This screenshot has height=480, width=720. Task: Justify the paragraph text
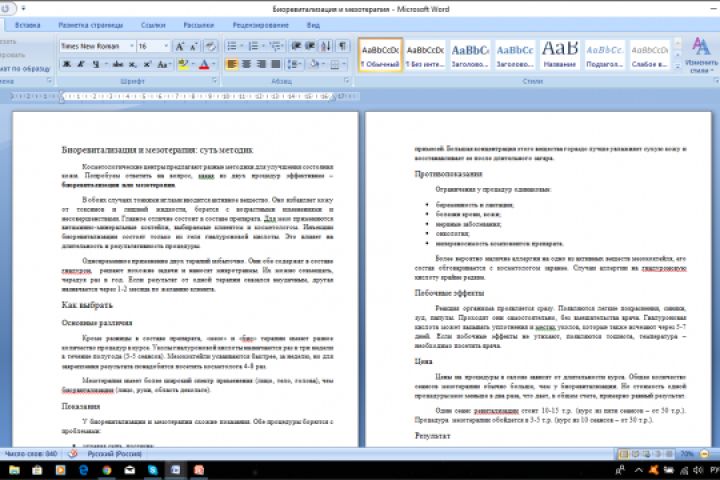pyautogui.click(x=276, y=64)
